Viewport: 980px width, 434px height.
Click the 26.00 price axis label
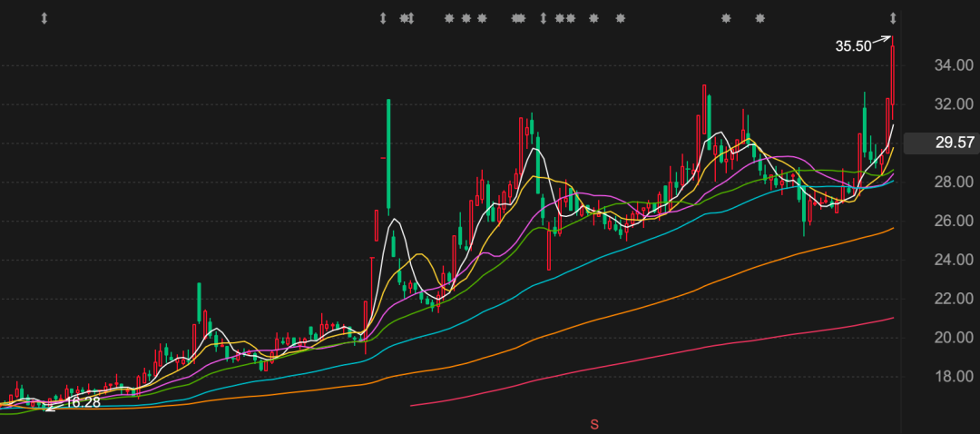point(955,221)
